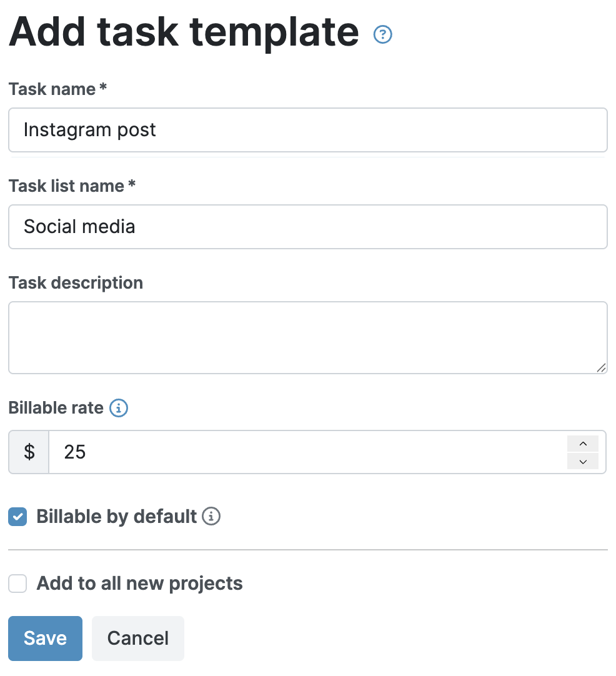Click the dollar sign currency prefix
The width and height of the screenshot is (616, 676).
[29, 452]
